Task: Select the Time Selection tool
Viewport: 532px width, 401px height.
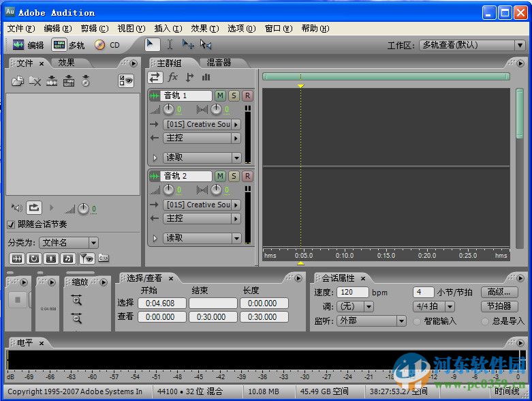Action: tap(170, 44)
